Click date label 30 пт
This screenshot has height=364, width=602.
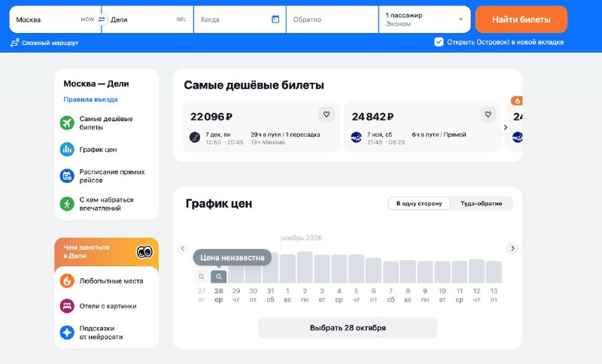(253, 295)
